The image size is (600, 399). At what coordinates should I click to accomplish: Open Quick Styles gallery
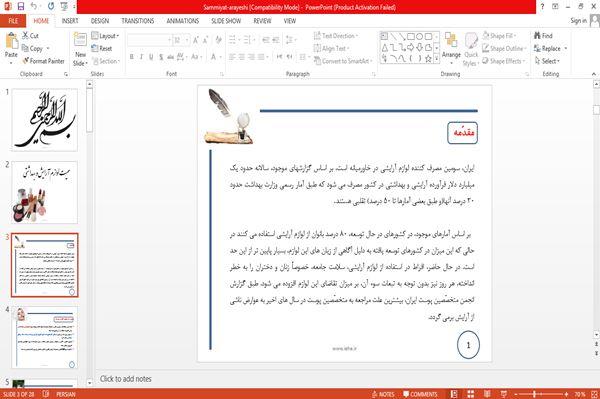click(x=471, y=50)
